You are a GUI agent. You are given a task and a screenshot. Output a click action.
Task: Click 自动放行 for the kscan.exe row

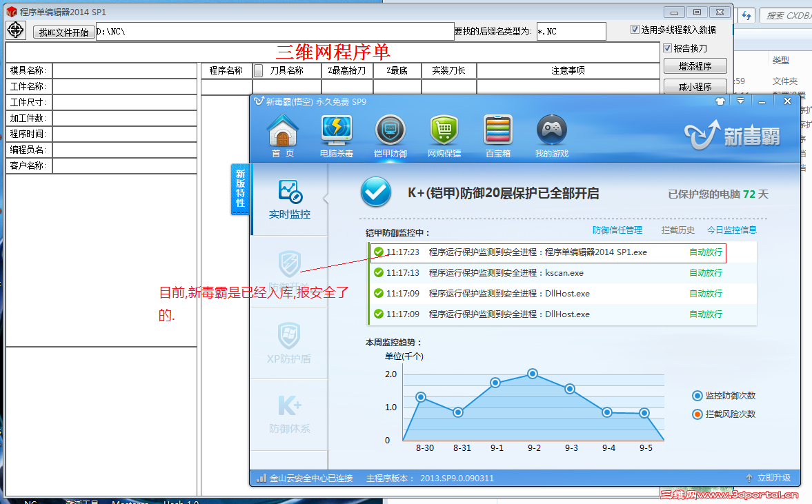[705, 273]
